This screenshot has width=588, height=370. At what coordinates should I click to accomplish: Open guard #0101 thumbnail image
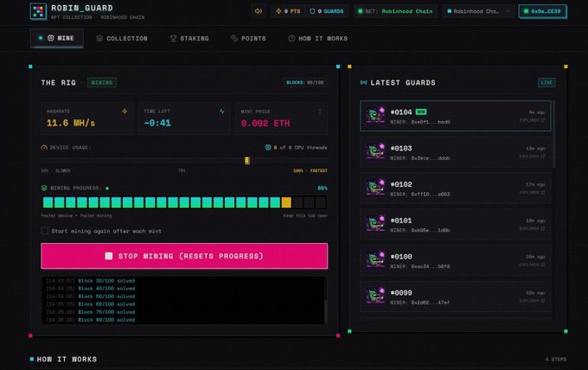pos(376,224)
